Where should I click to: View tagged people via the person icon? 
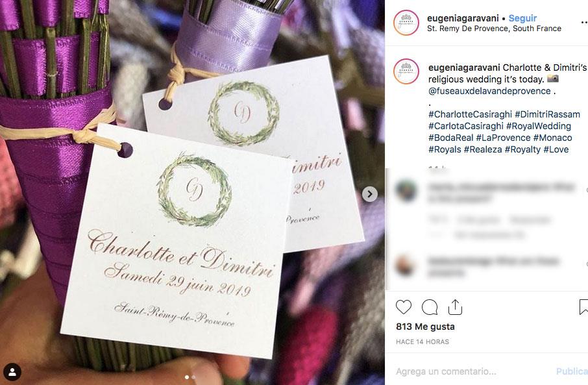12,372
